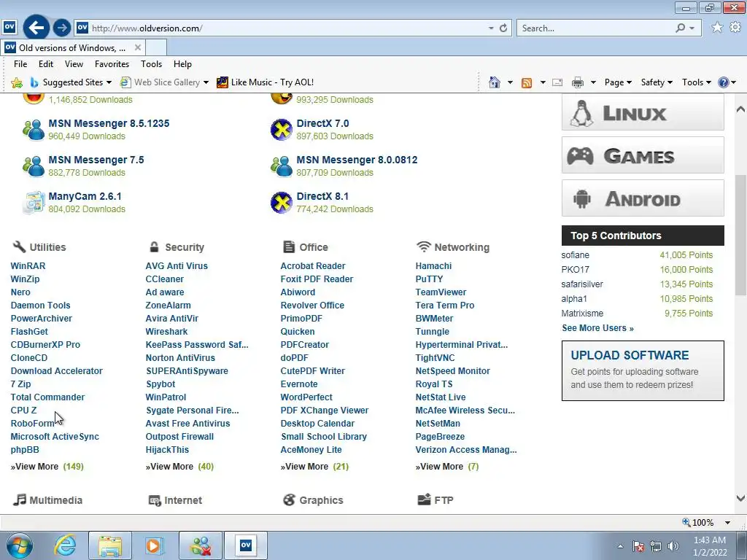Screen dimensions: 747x560
Task: View more Utilities (149) link
Action: pos(47,467)
